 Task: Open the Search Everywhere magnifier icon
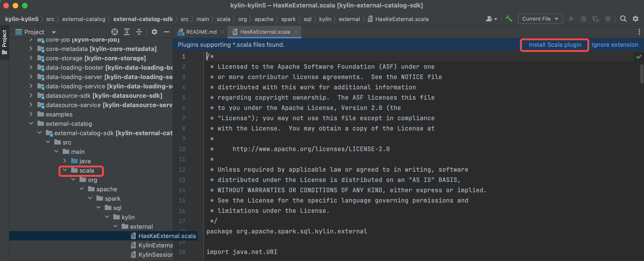tap(623, 19)
